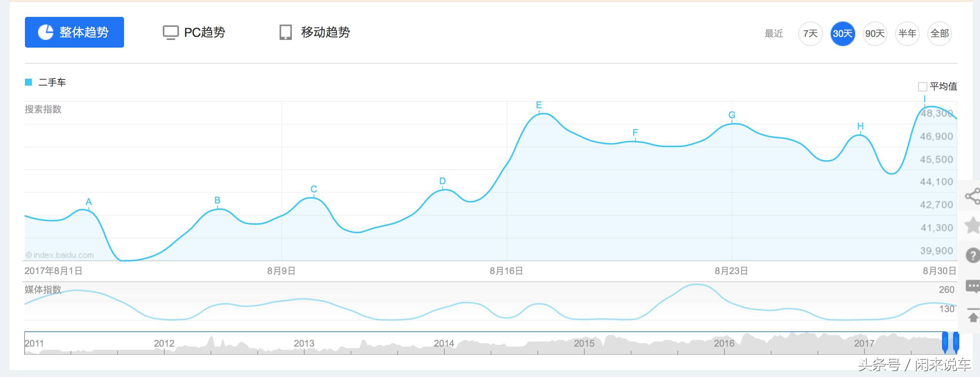Image resolution: width=980 pixels, height=377 pixels.
Task: Click the 260 media index axis value
Action: [x=947, y=289]
